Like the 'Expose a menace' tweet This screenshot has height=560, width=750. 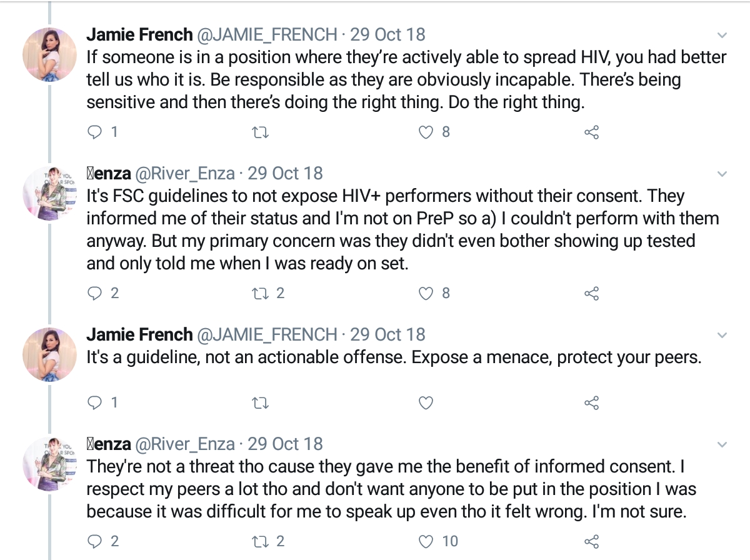[426, 403]
